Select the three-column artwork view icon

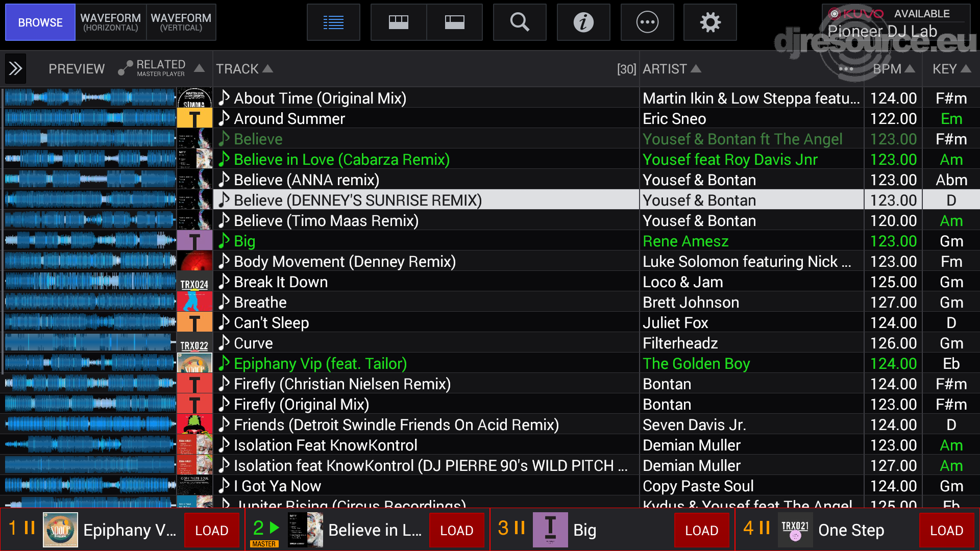(399, 22)
